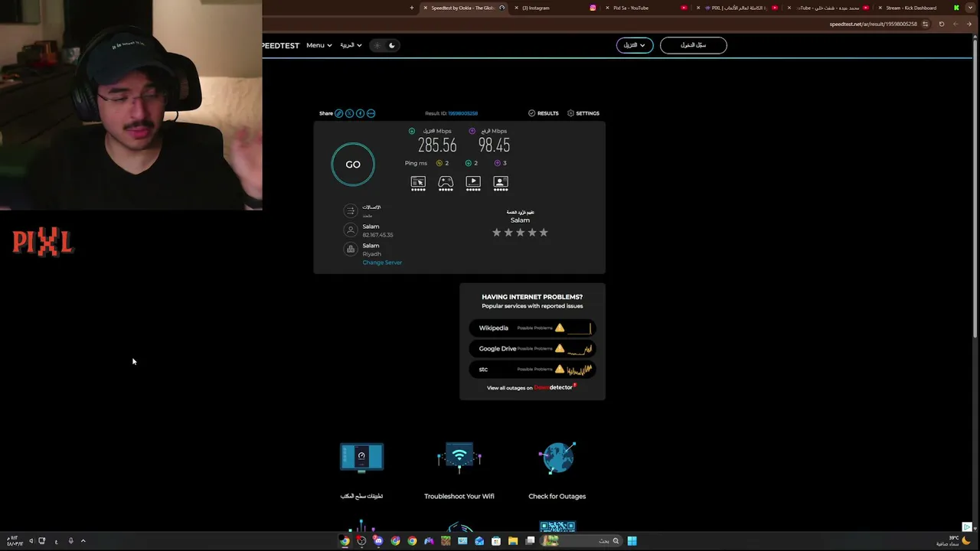The height and width of the screenshot is (551, 980).
Task: Rate Salam five stars
Action: (544, 233)
